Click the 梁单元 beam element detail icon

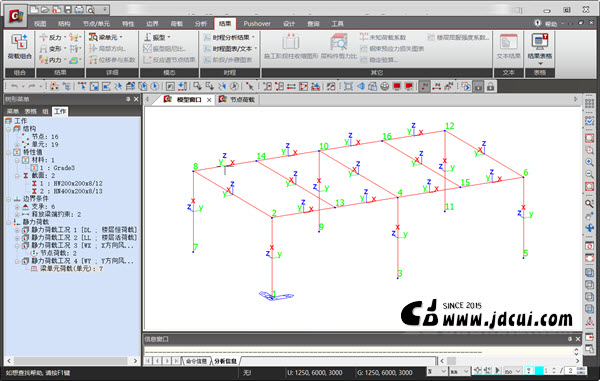tap(106, 37)
